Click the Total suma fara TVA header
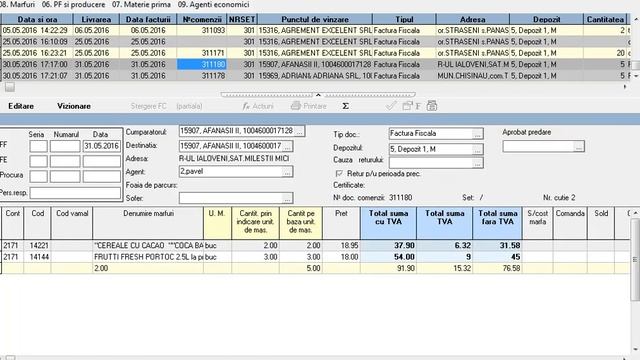This screenshot has width=640, height=360. click(x=498, y=223)
